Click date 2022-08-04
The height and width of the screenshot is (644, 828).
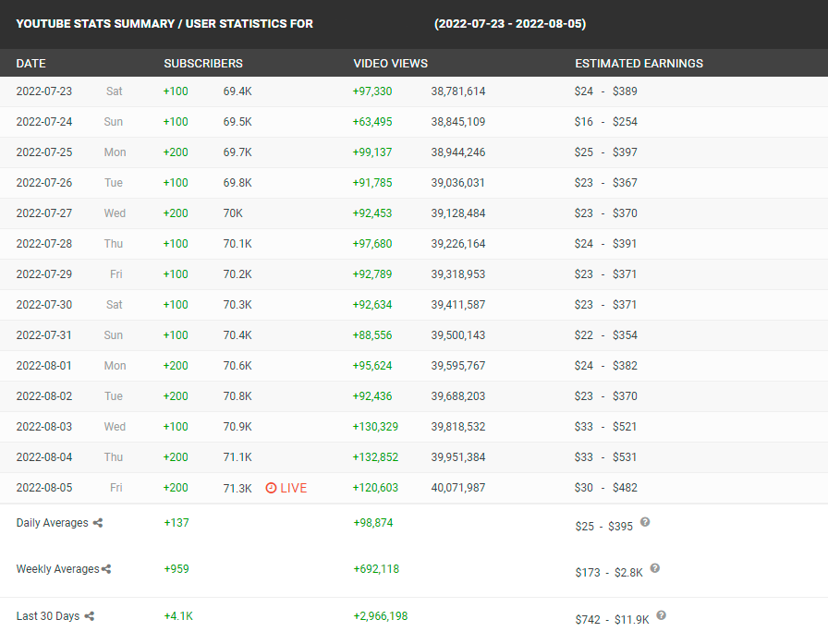44,457
